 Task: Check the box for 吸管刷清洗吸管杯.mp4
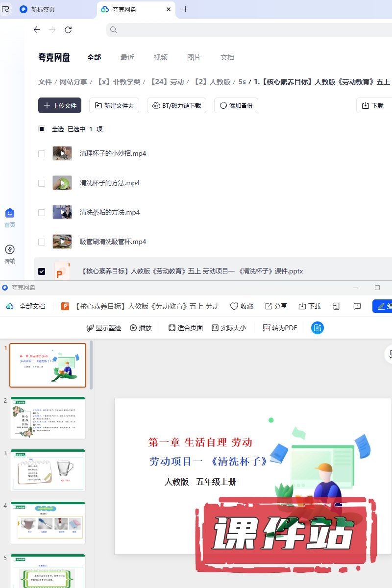pos(42,242)
